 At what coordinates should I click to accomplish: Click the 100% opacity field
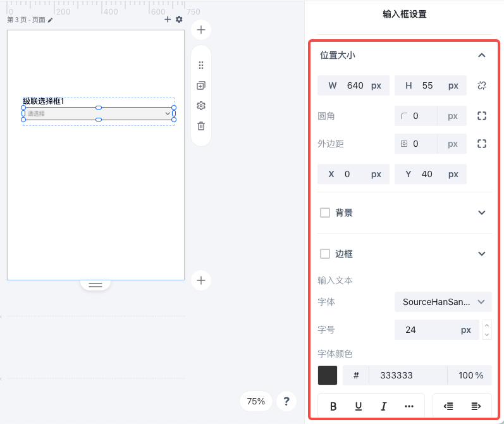tap(470, 375)
